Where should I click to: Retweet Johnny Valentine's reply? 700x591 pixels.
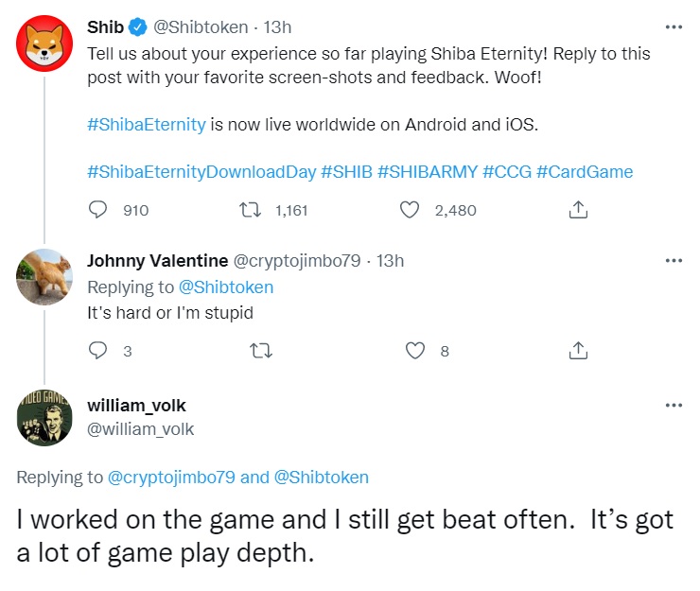pos(259,351)
